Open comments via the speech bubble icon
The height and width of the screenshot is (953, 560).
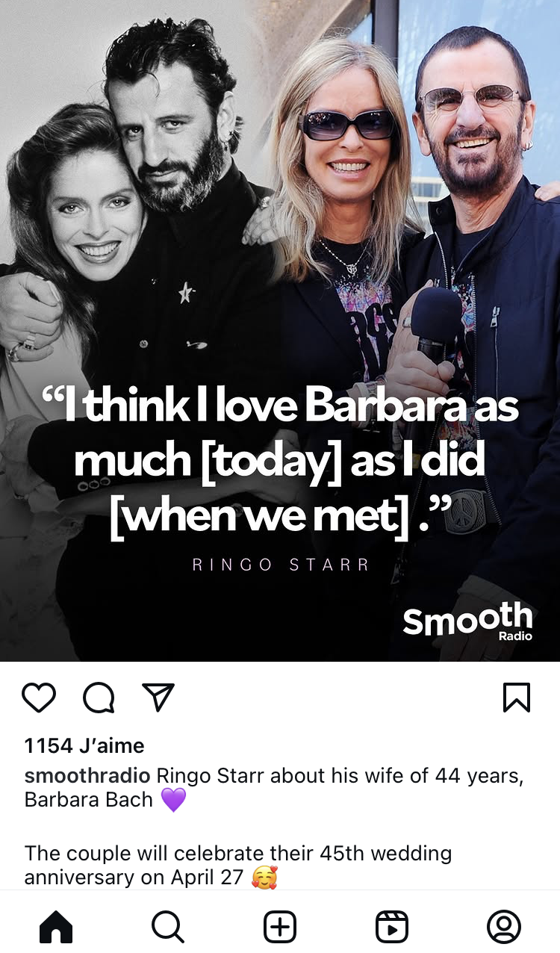pos(99,698)
